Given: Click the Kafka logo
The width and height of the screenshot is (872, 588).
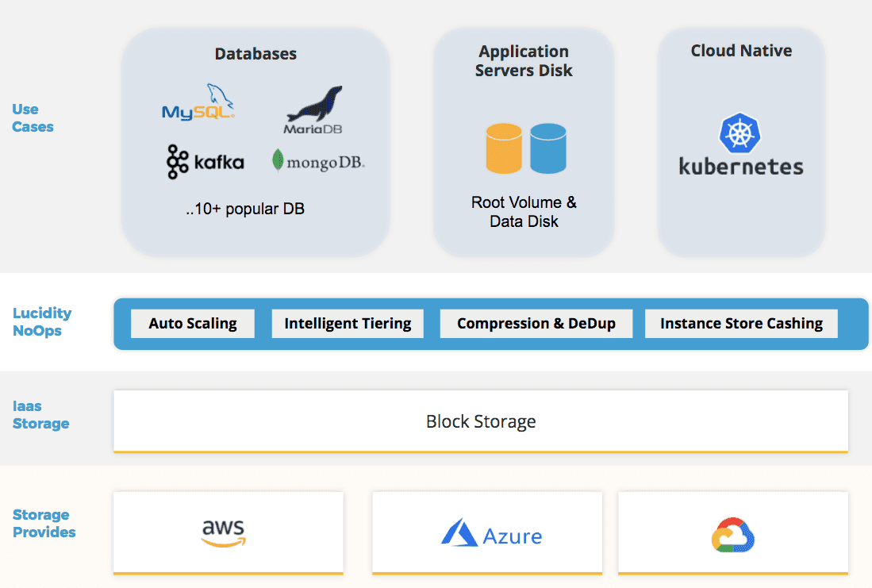Looking at the screenshot, I should pyautogui.click(x=206, y=162).
